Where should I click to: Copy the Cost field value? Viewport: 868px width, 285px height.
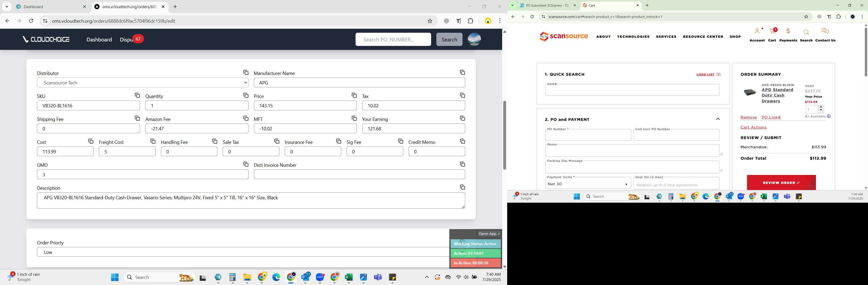(91, 141)
